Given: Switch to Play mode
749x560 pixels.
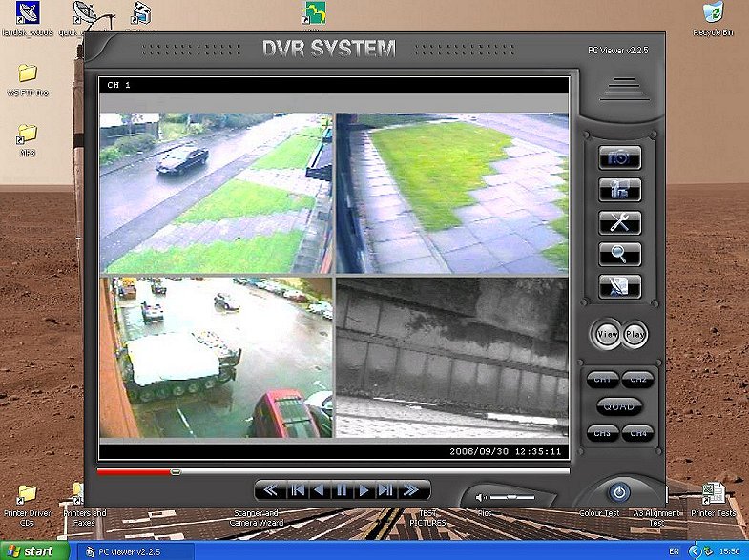Looking at the screenshot, I should 635,335.
